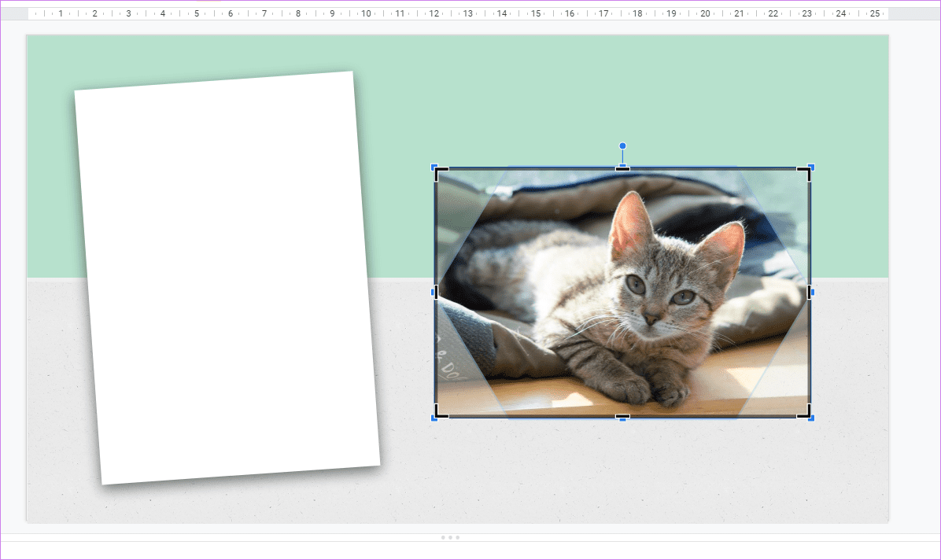Click the ruler at mark 12
Image resolution: width=941 pixels, height=560 pixels.
434,13
